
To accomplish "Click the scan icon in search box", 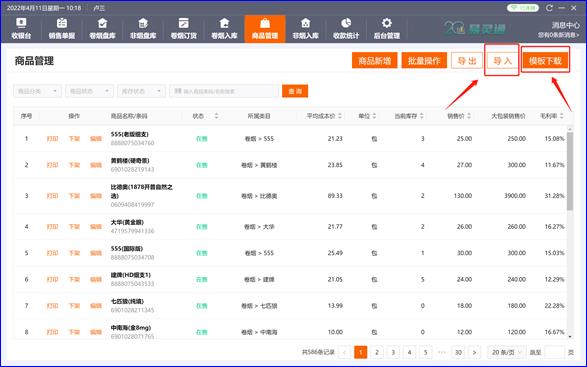I will [178, 91].
